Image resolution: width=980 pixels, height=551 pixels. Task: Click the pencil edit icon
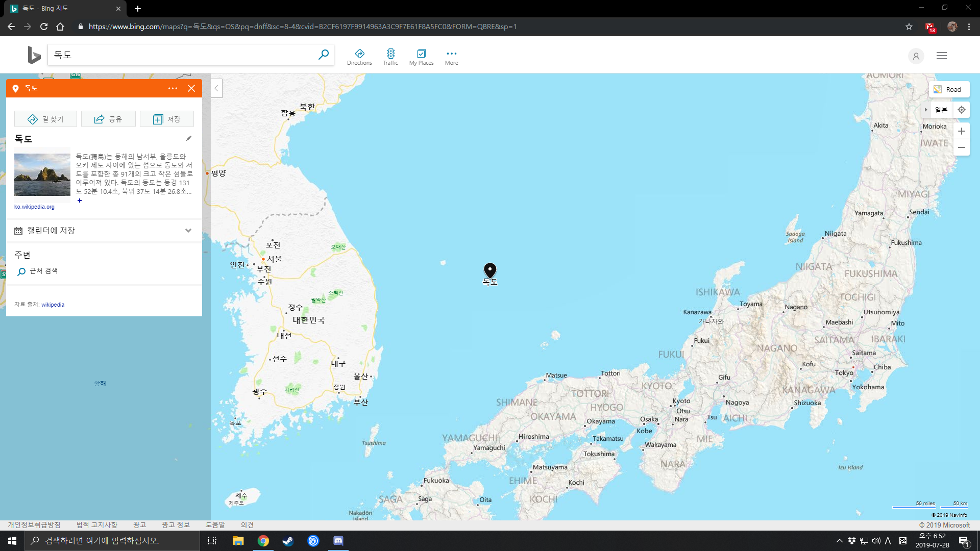(x=189, y=138)
